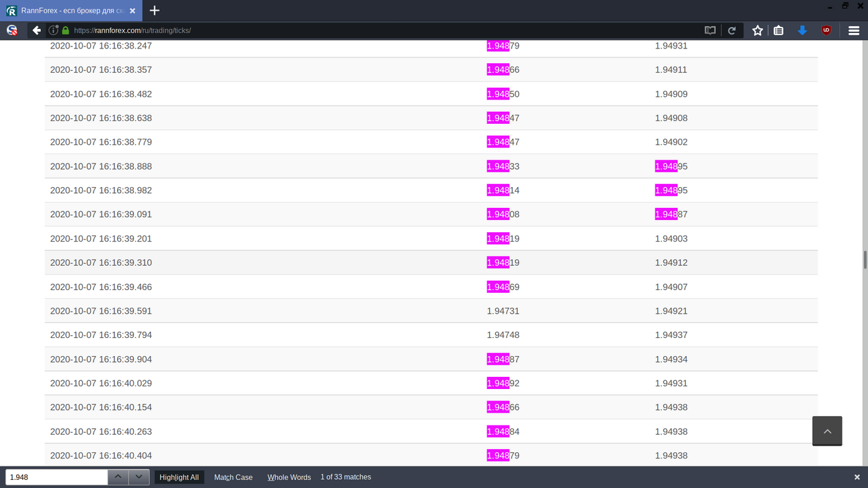Click the value 1.94907

tap(672, 287)
